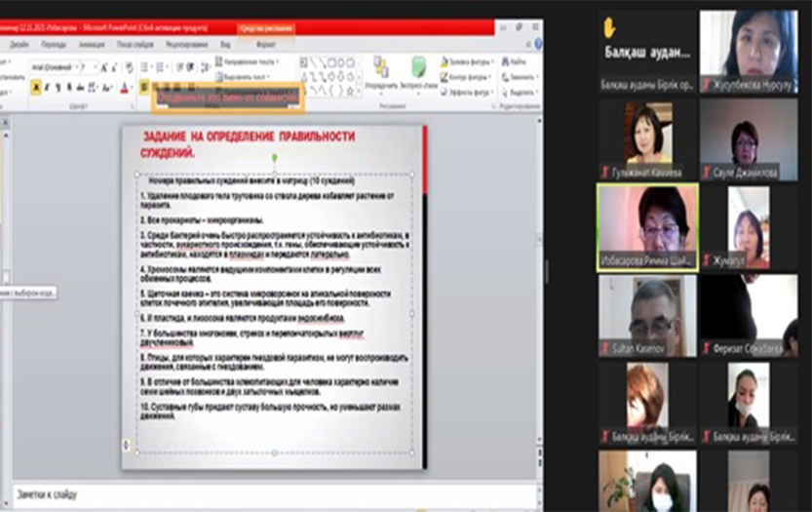Viewport: 812px width, 512px height.
Task: Click the Text direction (Направление текста) button
Action: pyautogui.click(x=245, y=62)
